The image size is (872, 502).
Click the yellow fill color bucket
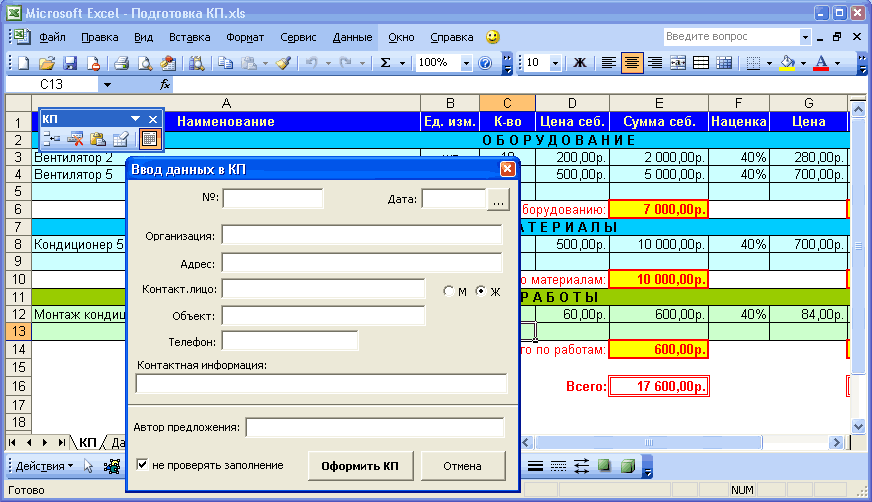pos(787,62)
